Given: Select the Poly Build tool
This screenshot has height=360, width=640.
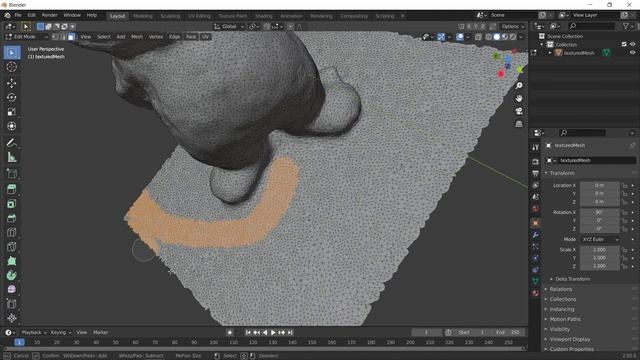Looking at the screenshot, I should [11, 261].
